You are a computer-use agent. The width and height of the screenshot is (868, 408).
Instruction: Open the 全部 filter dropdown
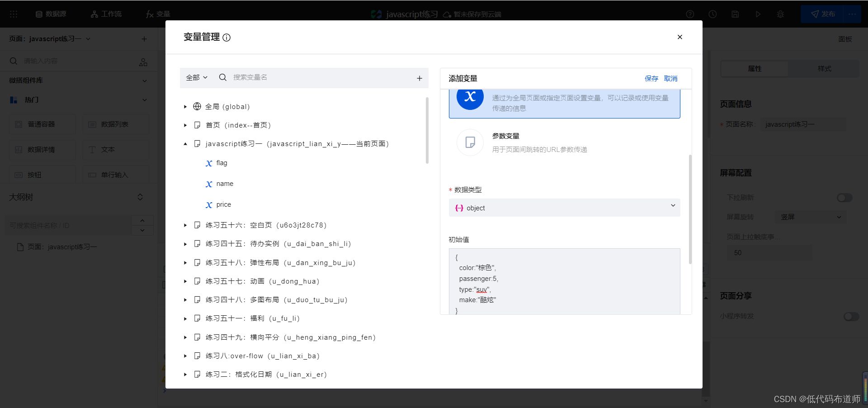coord(197,77)
